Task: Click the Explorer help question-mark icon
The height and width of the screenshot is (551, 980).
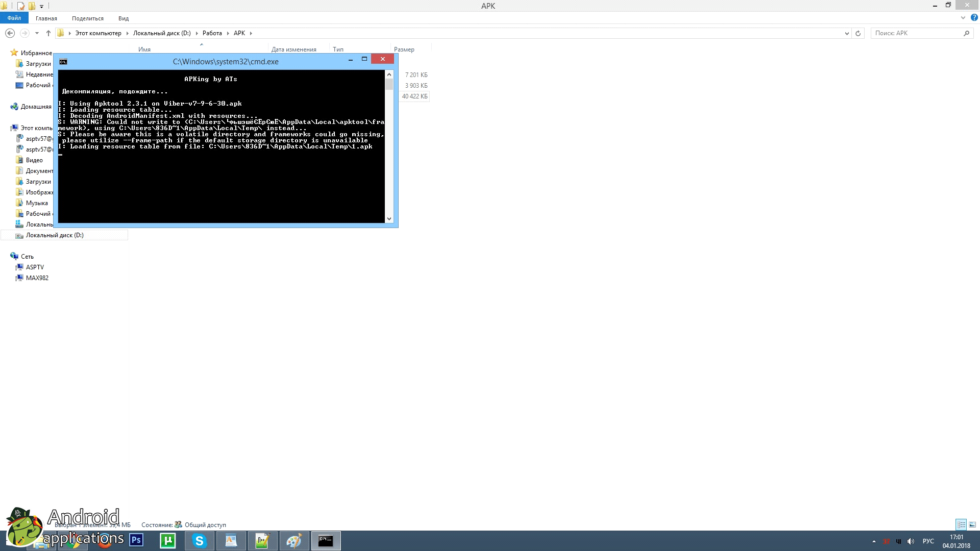Action: pos(974,17)
